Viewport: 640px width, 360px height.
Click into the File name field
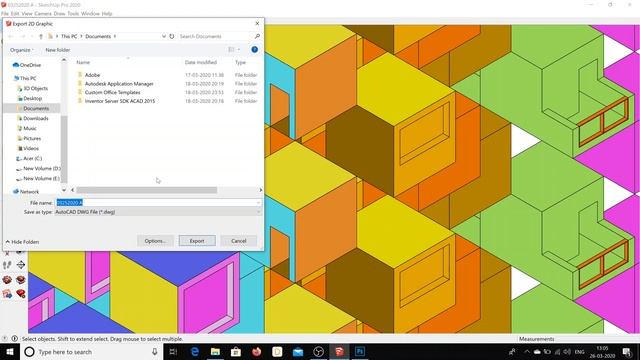158,202
